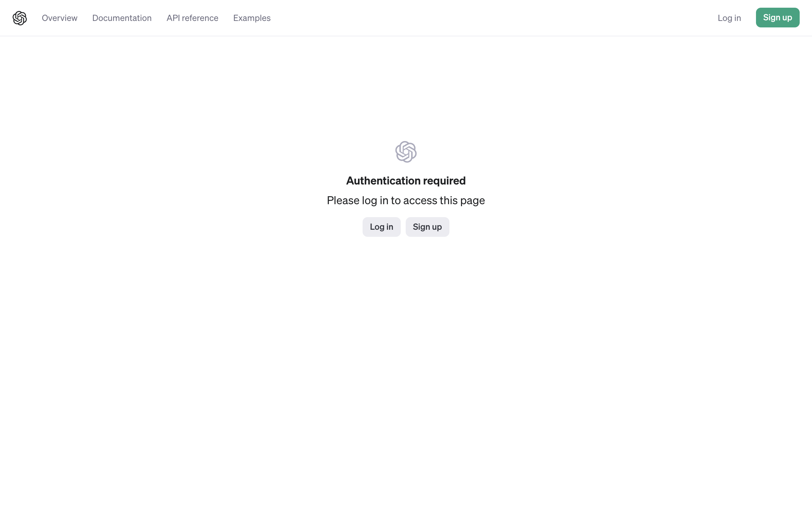This screenshot has width=812, height=526.
Task: Click the "Please log in to access this page" text
Action: [x=406, y=200]
